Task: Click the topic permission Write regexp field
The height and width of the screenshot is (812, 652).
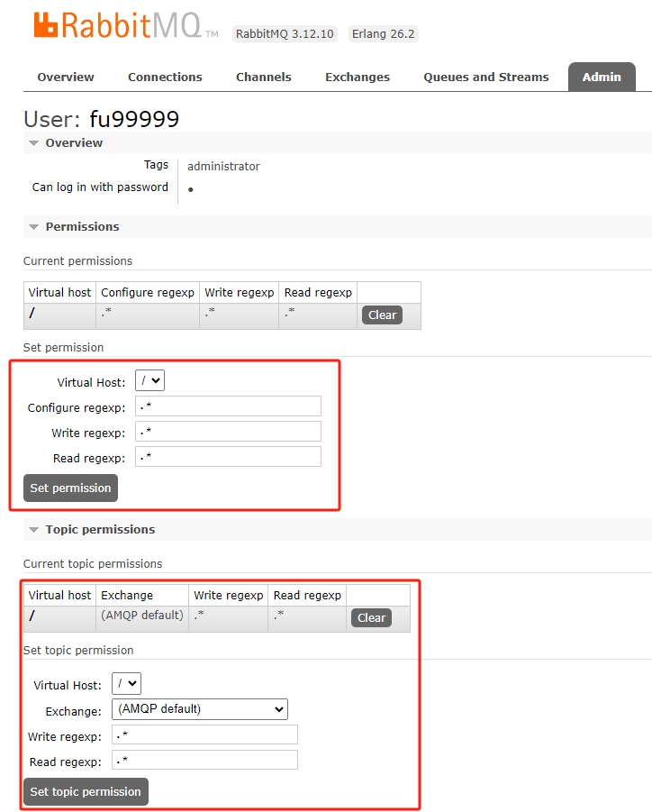Action: 204,734
